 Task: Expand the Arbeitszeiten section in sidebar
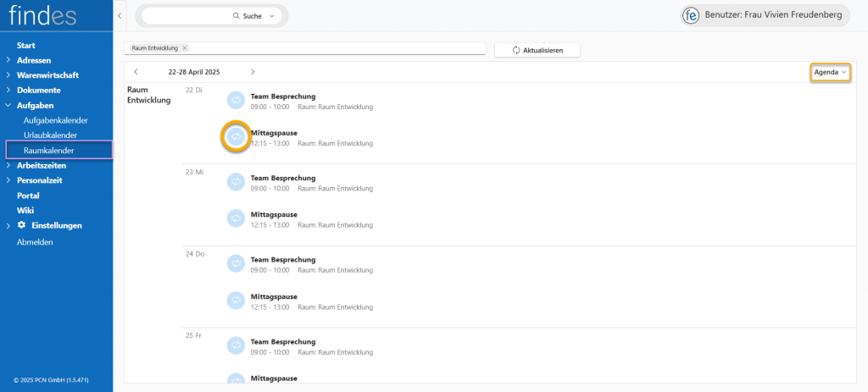point(8,166)
